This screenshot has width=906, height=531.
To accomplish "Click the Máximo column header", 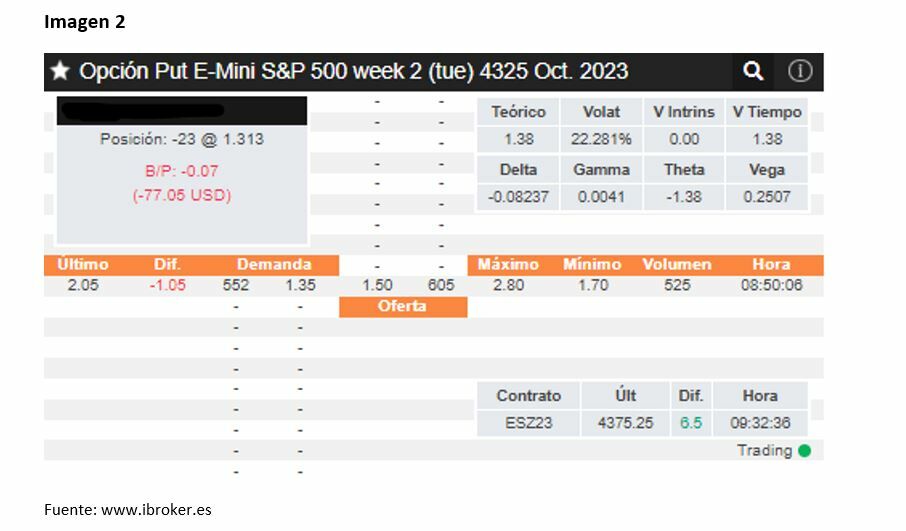I will pyautogui.click(x=508, y=265).
